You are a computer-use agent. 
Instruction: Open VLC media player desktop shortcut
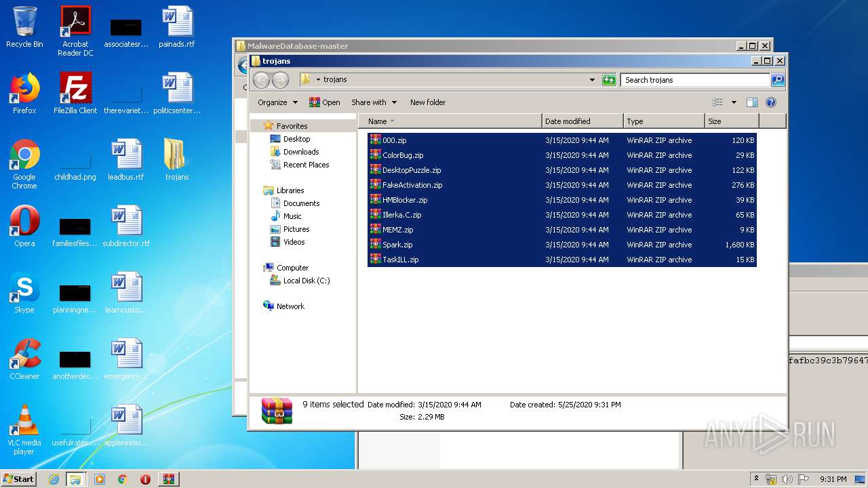[x=24, y=430]
